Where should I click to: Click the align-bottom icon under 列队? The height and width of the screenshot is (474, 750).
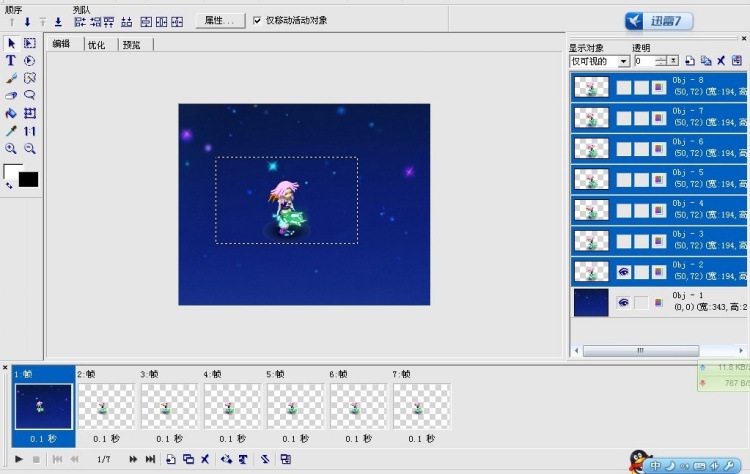pyautogui.click(x=126, y=22)
